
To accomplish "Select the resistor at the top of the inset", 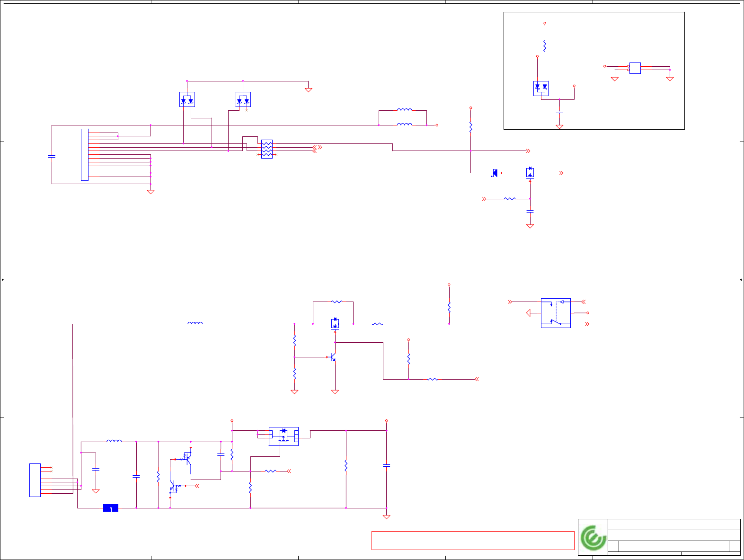I will [x=545, y=46].
